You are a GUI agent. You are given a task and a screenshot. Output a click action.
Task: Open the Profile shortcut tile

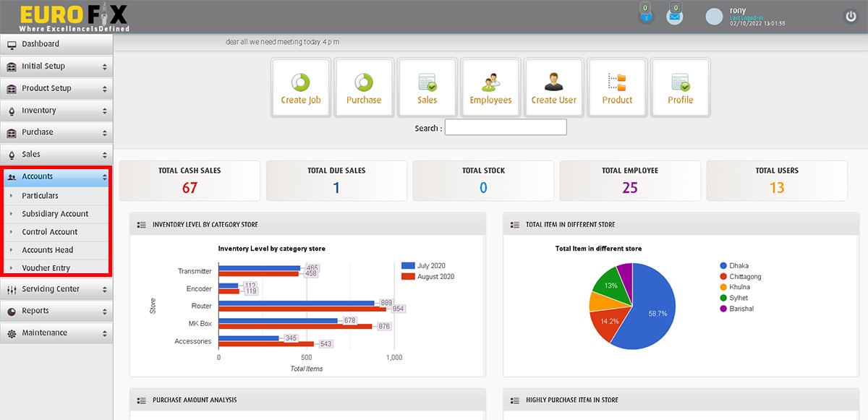pyautogui.click(x=680, y=87)
